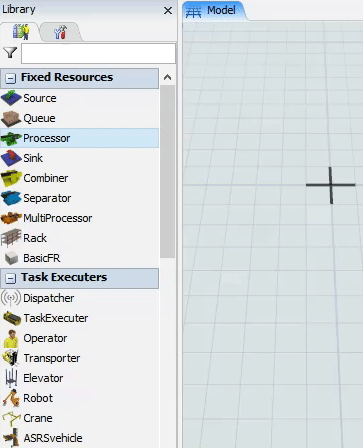Pick the Queue icon in library
The height and width of the screenshot is (448, 363).
click(11, 118)
